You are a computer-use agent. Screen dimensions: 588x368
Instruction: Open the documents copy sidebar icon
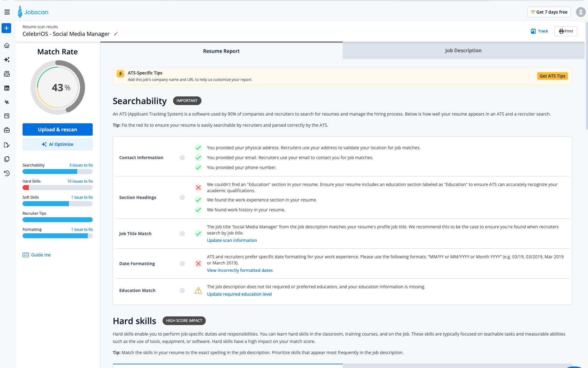coord(7,159)
